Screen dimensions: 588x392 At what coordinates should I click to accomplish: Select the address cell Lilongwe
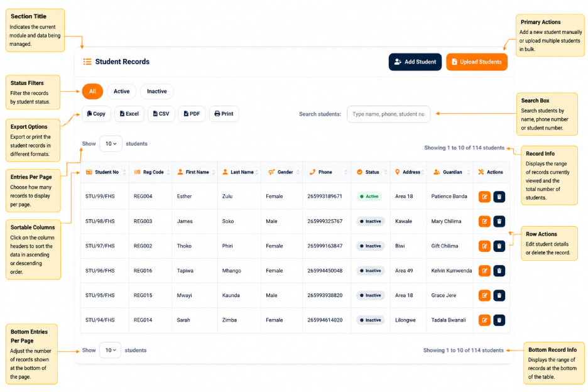(x=405, y=320)
